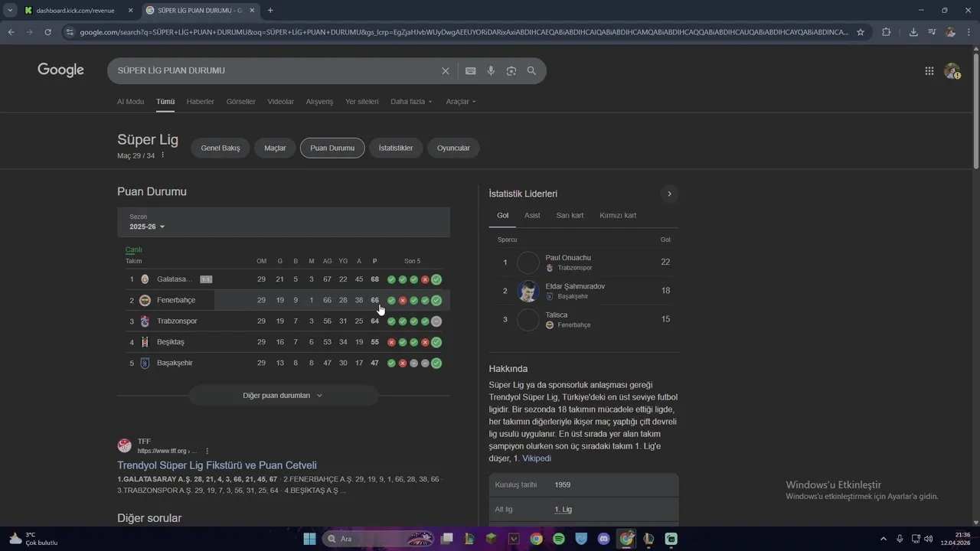Open Spotify from the taskbar
Image resolution: width=980 pixels, height=551 pixels.
559,539
